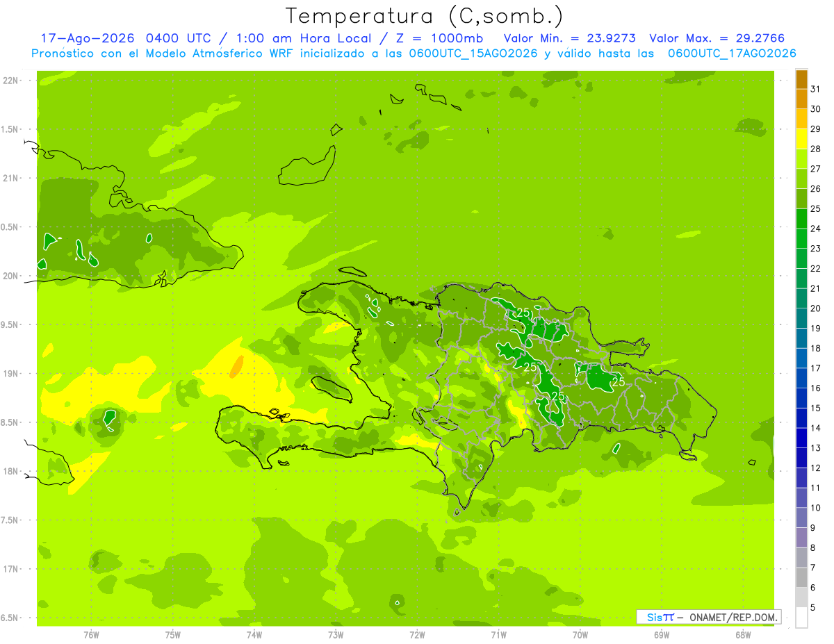Click the darkest orange band above label 31
This screenshot has height=644, width=834.
801,79
